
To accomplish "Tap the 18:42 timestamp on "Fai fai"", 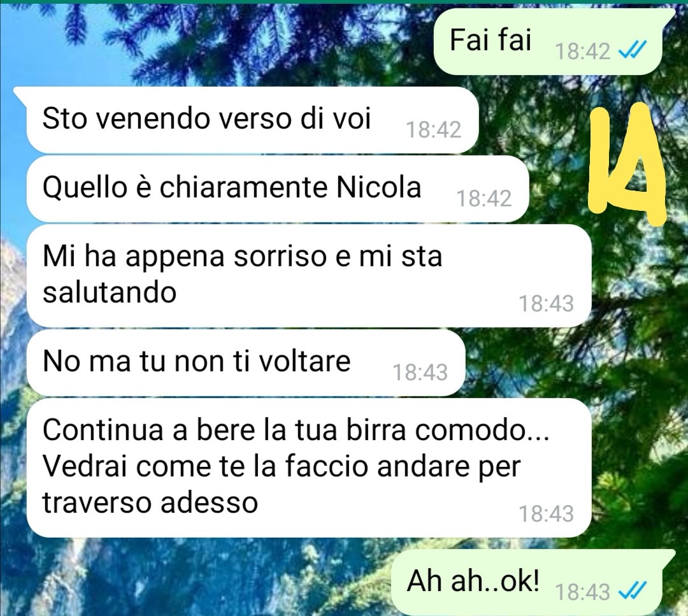I will [x=583, y=52].
